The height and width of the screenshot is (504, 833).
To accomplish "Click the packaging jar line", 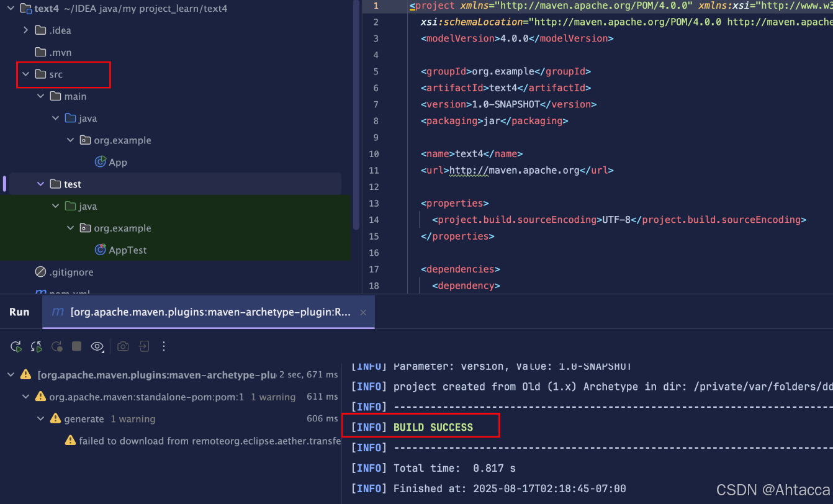I will [x=495, y=121].
